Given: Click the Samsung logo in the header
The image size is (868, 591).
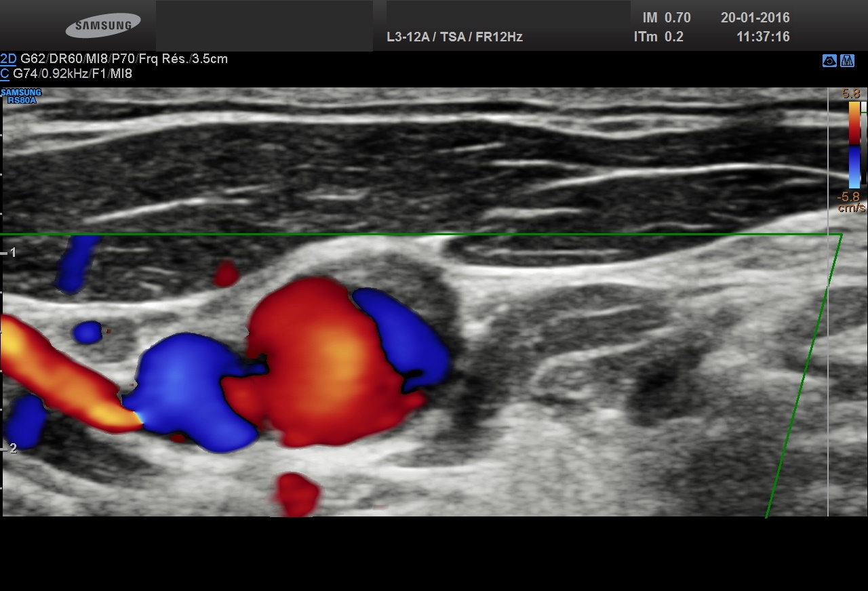Looking at the screenshot, I should pos(103,26).
